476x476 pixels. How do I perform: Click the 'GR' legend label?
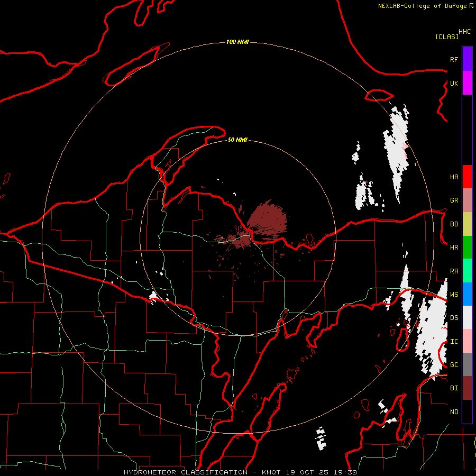(x=454, y=200)
